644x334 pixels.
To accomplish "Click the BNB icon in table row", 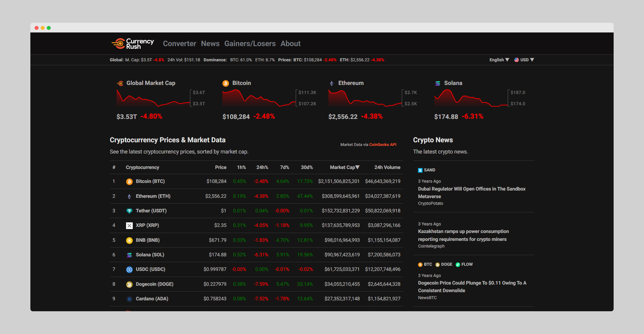I will pyautogui.click(x=129, y=240).
